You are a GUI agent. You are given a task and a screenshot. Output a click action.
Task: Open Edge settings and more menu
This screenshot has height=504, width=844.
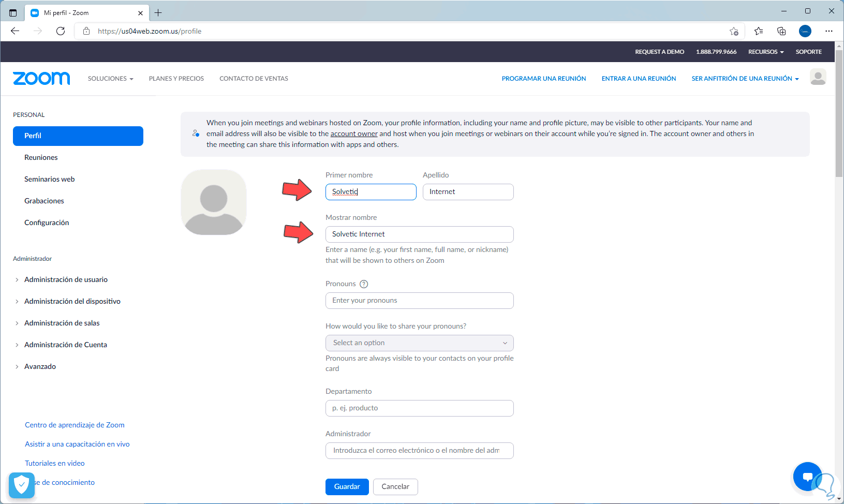(x=829, y=31)
